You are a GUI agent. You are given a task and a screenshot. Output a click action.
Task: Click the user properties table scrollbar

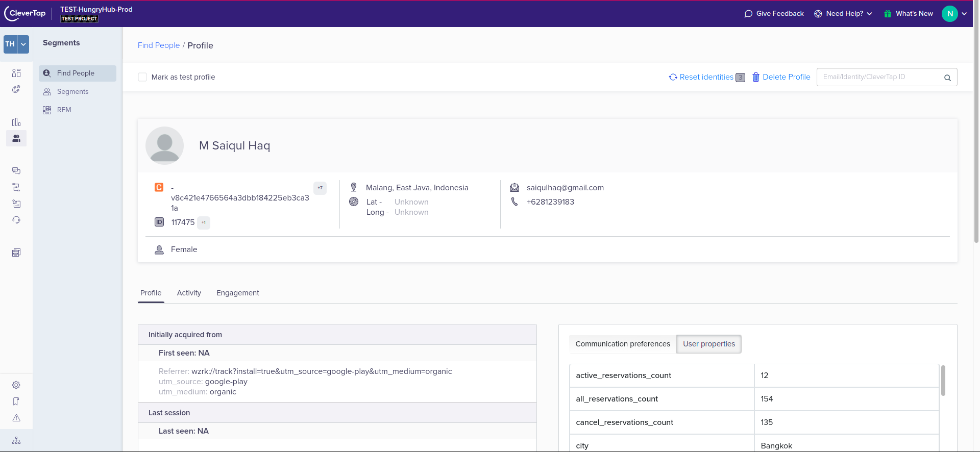[x=943, y=381]
